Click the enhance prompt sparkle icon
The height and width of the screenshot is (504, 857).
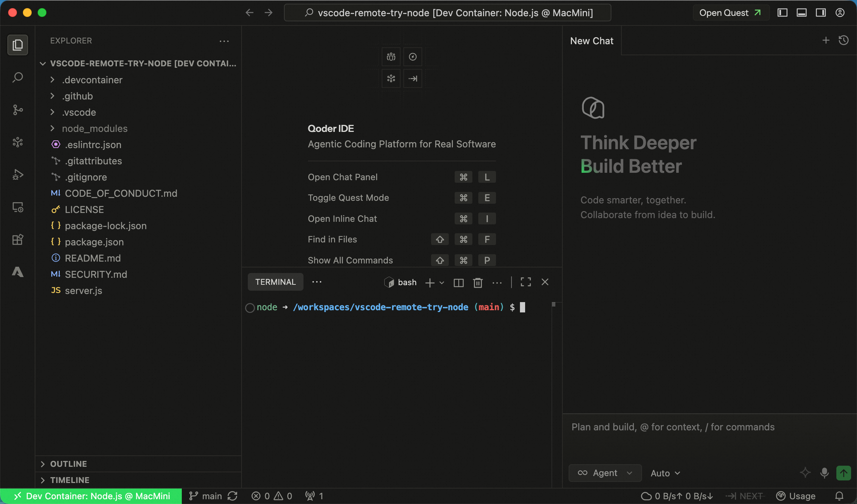[805, 473]
